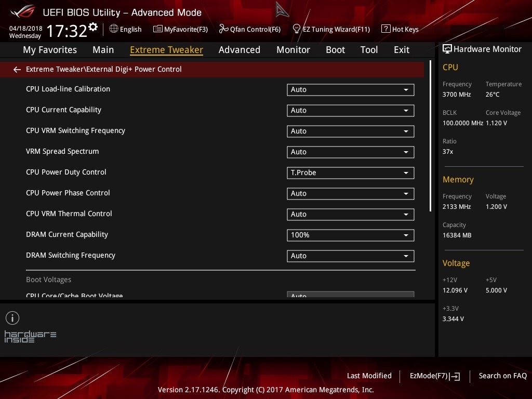
Task: Click the Last Modified button
Action: click(369, 376)
